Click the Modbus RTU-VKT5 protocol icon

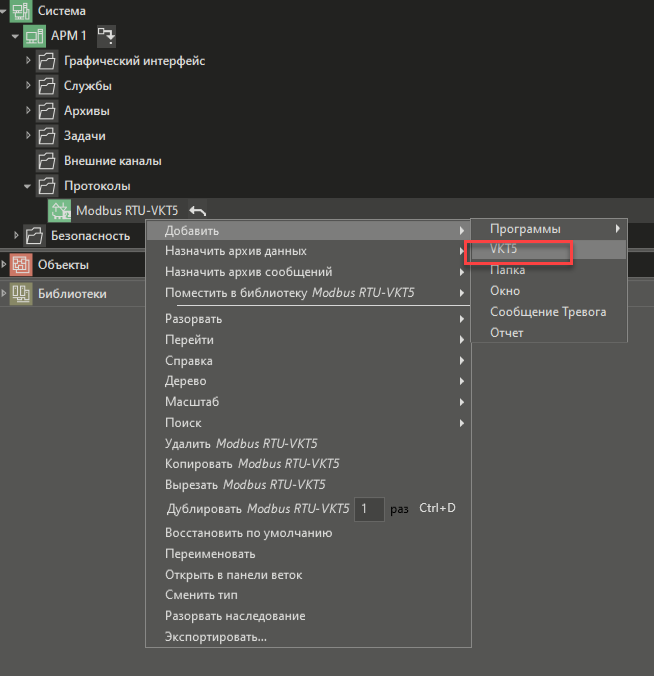(x=60, y=211)
